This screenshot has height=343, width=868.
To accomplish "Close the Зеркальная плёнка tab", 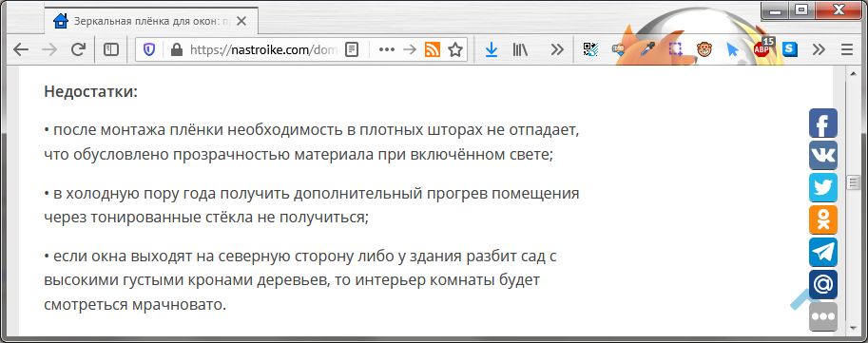I will coord(241,22).
